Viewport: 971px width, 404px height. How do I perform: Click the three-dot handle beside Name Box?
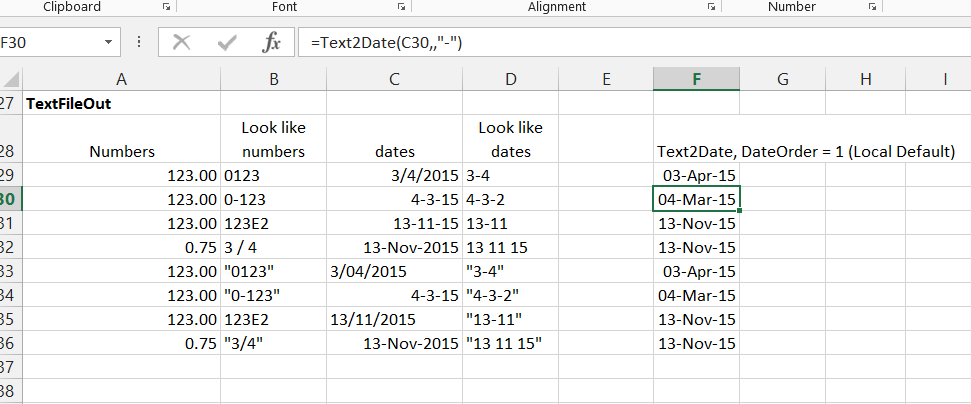tap(138, 43)
